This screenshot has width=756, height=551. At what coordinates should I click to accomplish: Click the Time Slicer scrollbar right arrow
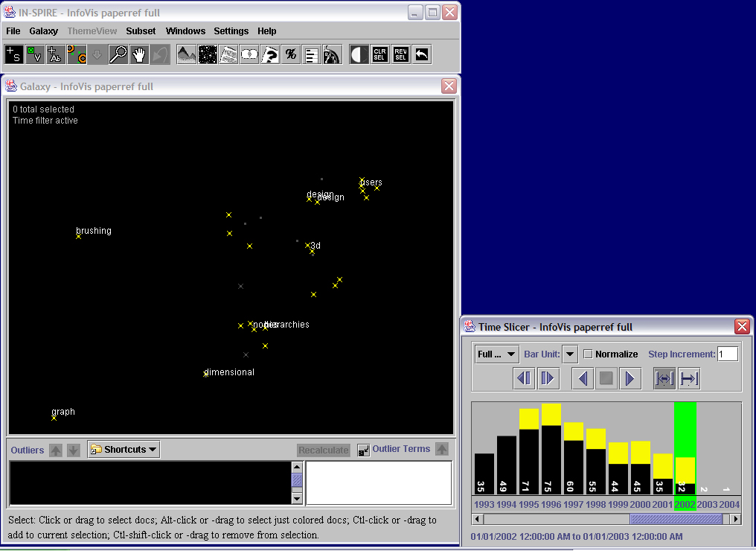(x=735, y=519)
